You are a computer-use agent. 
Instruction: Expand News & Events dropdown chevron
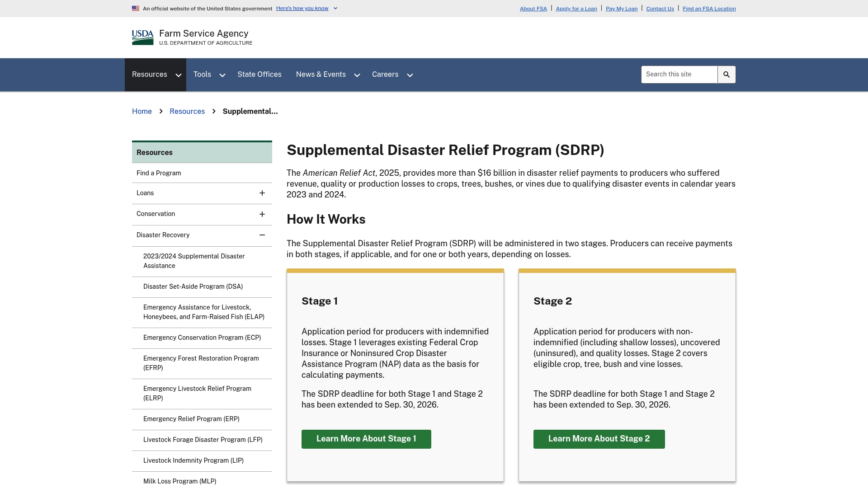[x=357, y=75]
